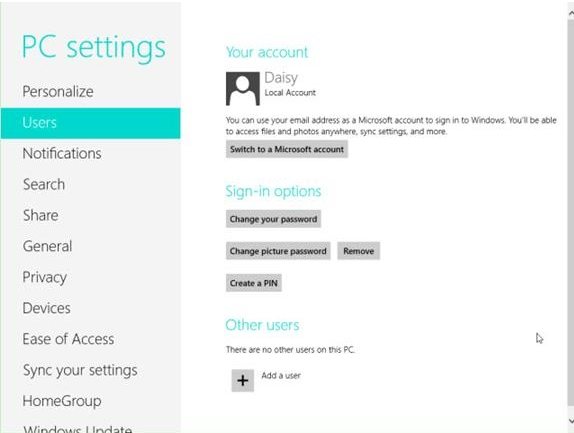The image size is (574, 433).
Task: Click Change your password button
Action: 273,219
